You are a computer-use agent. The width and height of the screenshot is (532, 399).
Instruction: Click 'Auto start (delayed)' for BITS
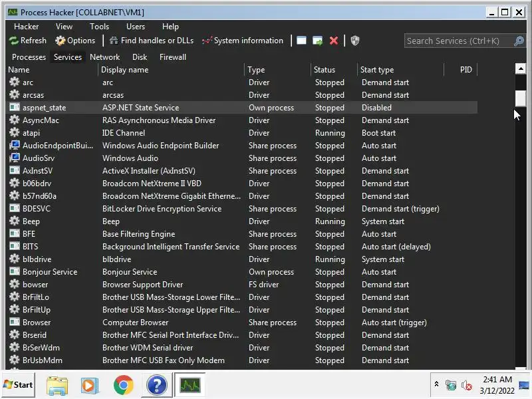pos(396,247)
